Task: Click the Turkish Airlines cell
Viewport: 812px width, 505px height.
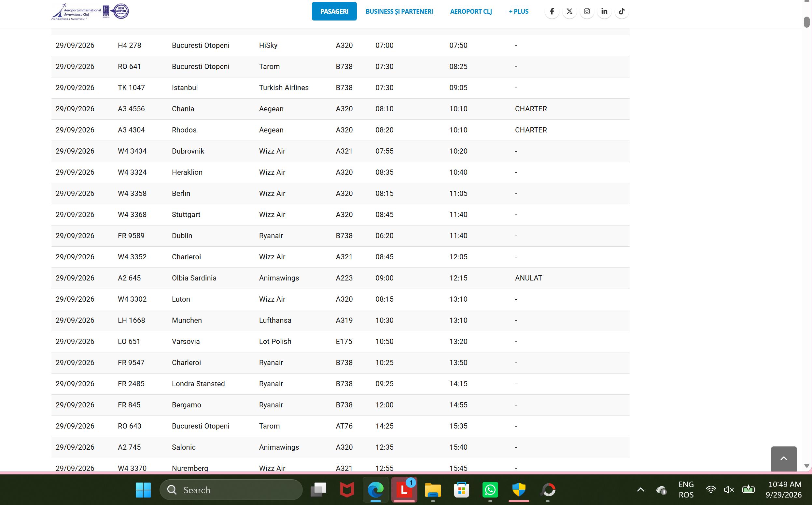Action: point(284,88)
